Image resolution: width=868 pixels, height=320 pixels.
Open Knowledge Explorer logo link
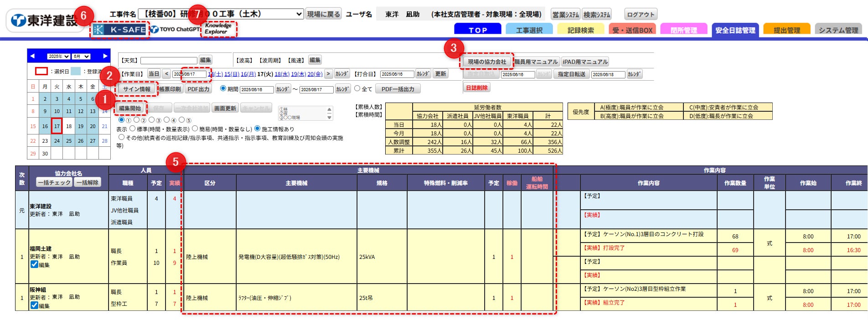coord(218,29)
